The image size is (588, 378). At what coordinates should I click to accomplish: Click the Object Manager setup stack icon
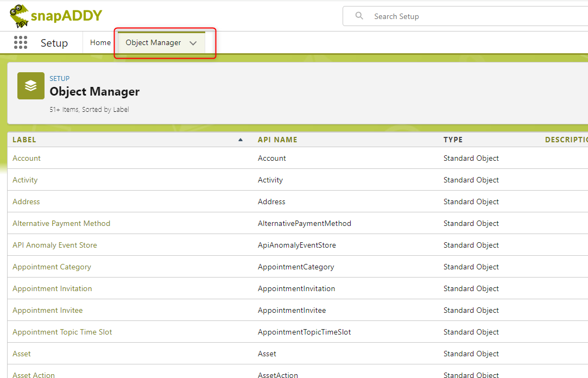(x=30, y=85)
